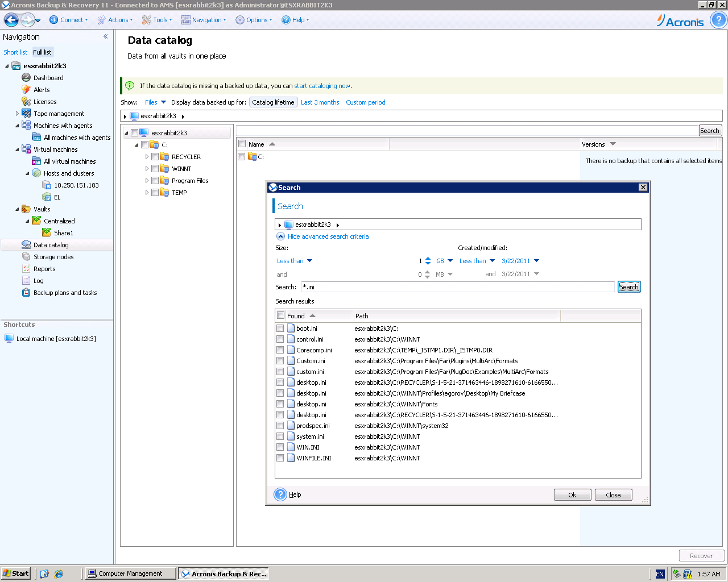The width and height of the screenshot is (728, 582).
Task: Click the Back navigation arrow icon
Action: 11,20
